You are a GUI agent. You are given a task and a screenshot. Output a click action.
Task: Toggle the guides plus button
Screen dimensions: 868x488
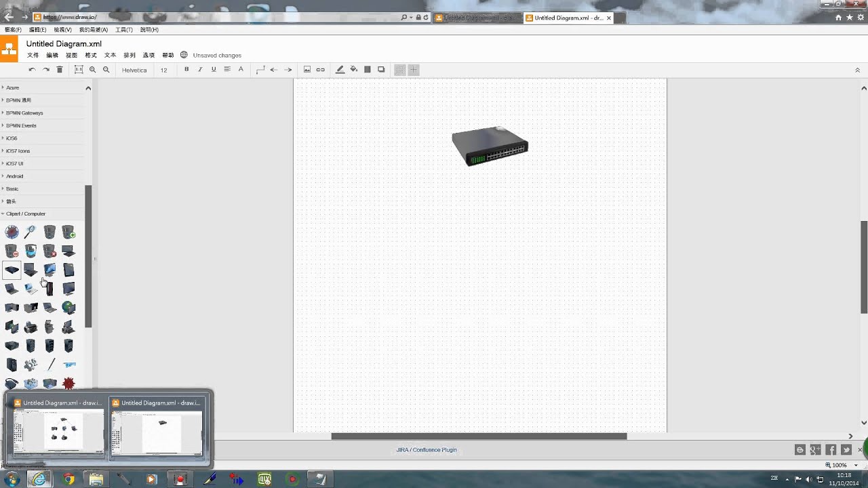[x=414, y=70]
